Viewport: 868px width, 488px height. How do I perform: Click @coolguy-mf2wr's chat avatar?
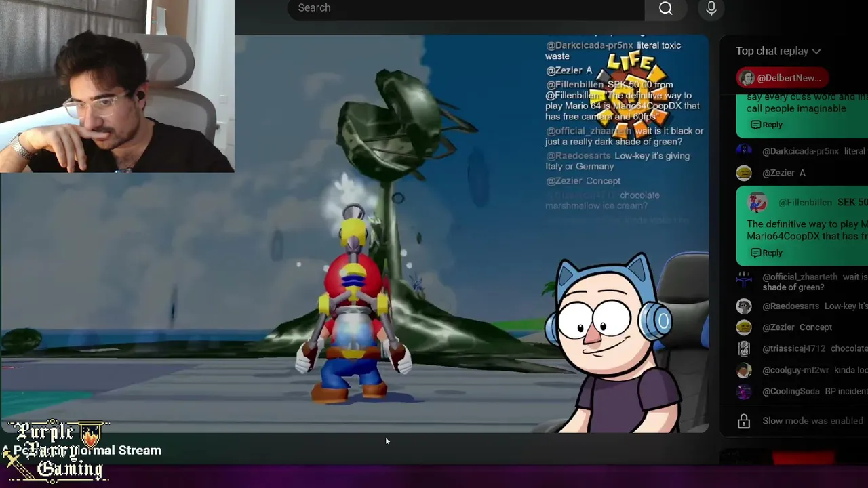point(744,371)
